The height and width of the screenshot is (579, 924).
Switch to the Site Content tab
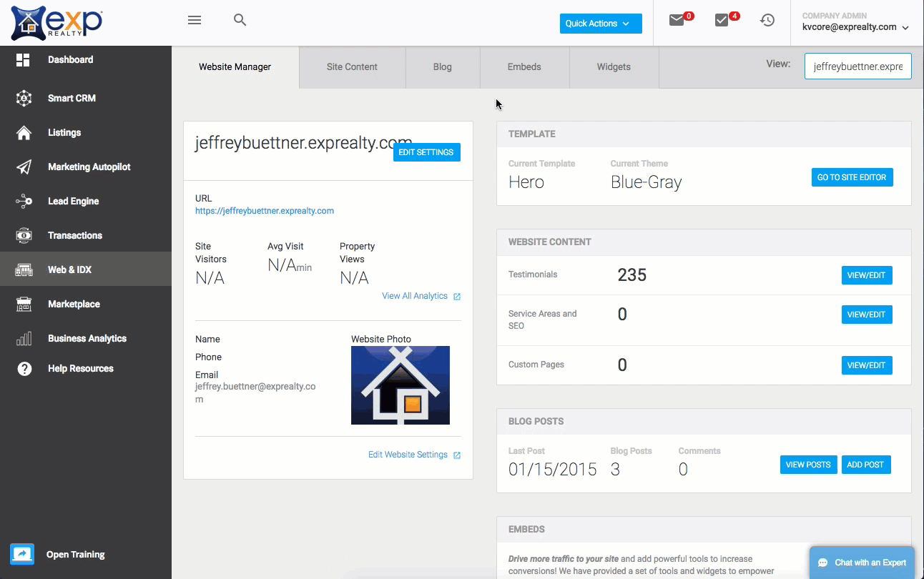352,67
